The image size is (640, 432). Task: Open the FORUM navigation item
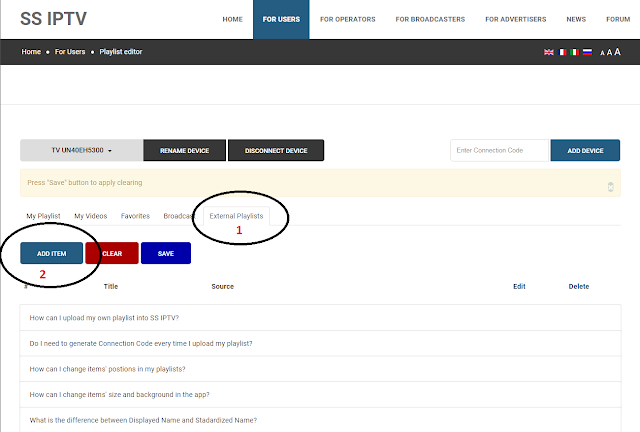[x=618, y=19]
